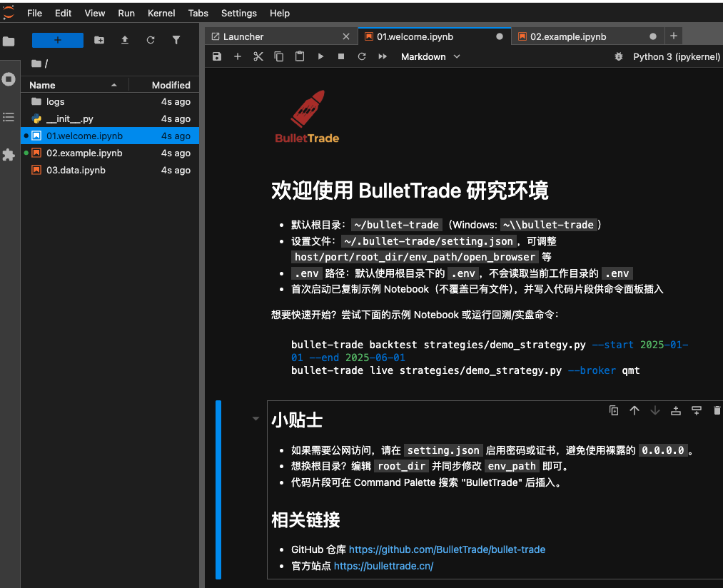Click the 欢迎使用 BulletTrade 研究环境 heading
Viewport: 723px width, 588px height.
(410, 191)
